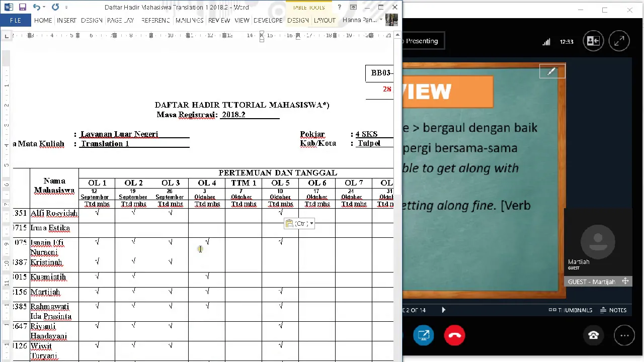Open the MAILINGS ribbon tab
Screen dimensions: 644x362
[x=189, y=20]
